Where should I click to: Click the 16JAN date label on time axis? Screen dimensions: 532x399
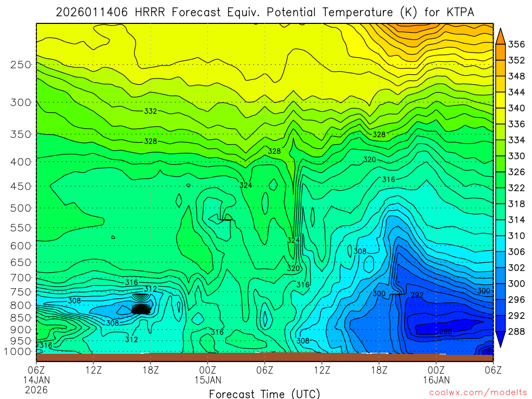coord(436,380)
